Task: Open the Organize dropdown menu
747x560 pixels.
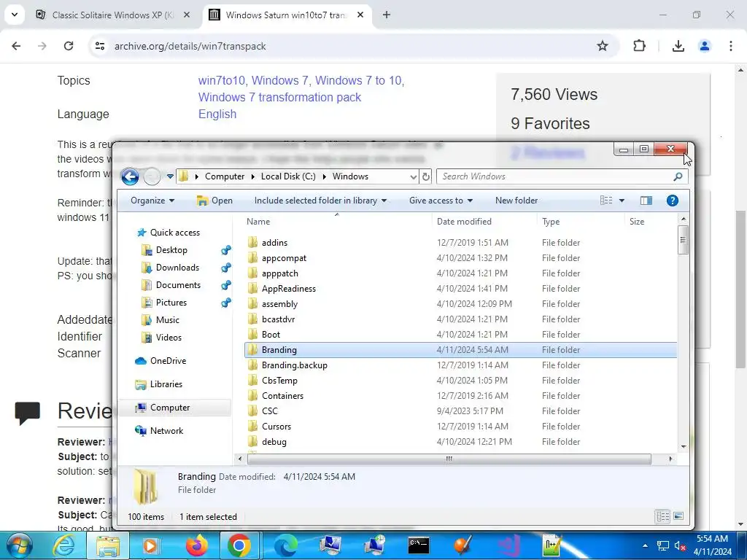Action: pyautogui.click(x=152, y=201)
